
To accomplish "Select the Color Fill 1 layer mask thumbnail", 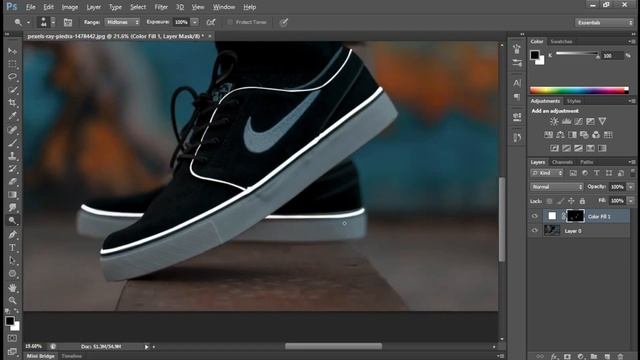I will [576, 216].
